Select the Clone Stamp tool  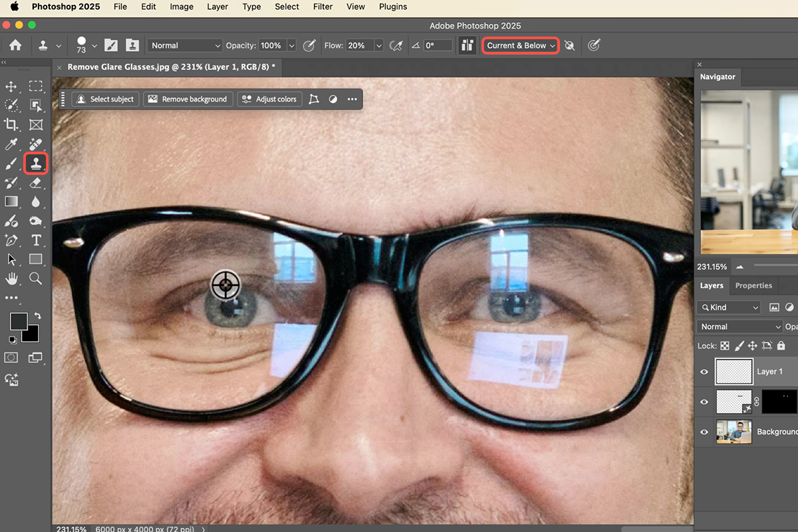click(35, 163)
